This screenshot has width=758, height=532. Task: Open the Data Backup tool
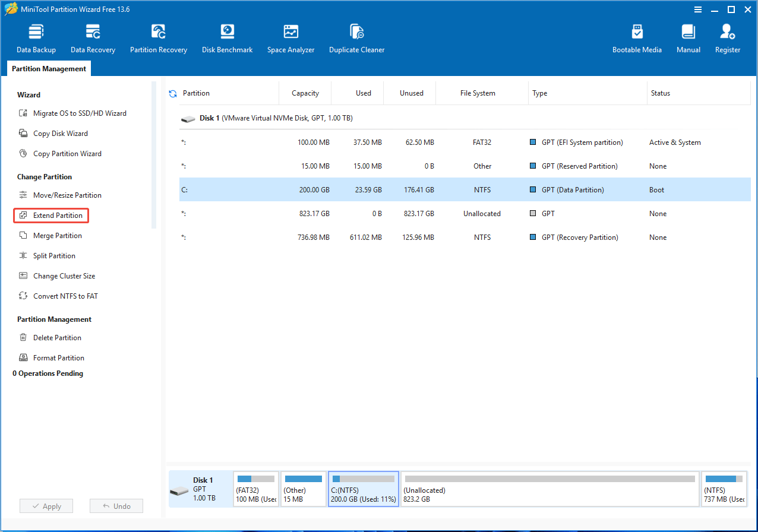coord(36,37)
